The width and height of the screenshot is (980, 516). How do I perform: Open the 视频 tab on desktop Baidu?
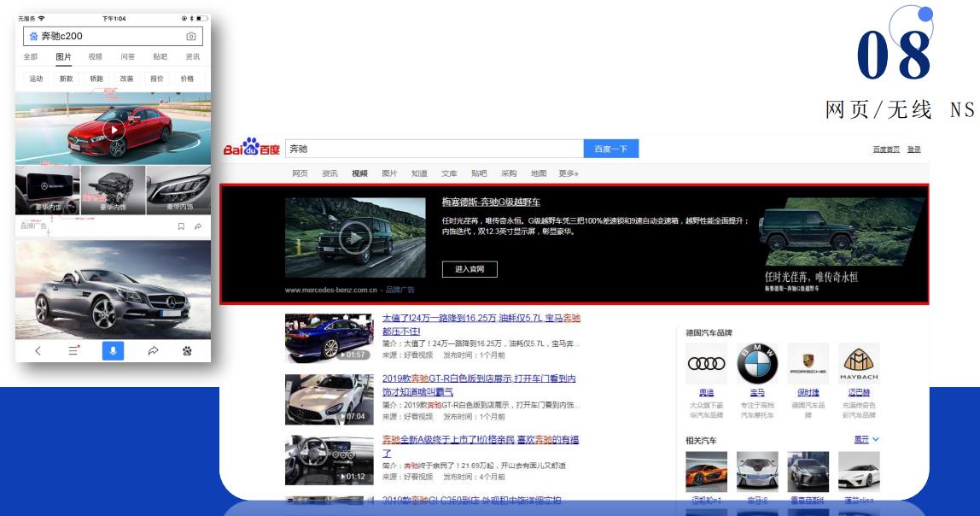(x=359, y=173)
